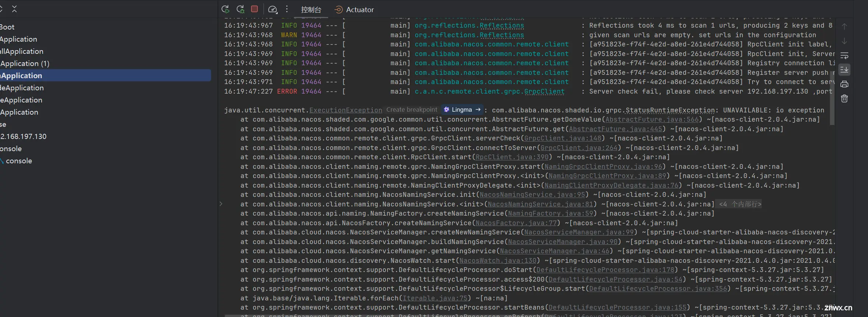Open the ExecutionException link
868x317 pixels.
click(x=346, y=110)
